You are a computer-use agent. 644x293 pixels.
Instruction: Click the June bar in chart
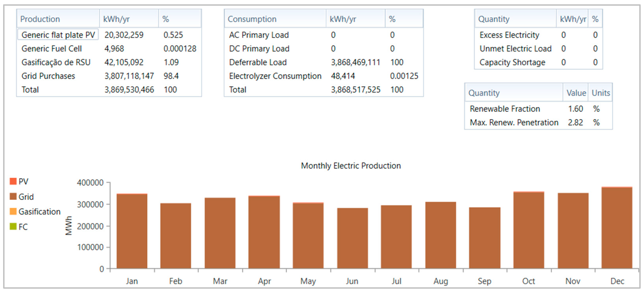tap(352, 238)
